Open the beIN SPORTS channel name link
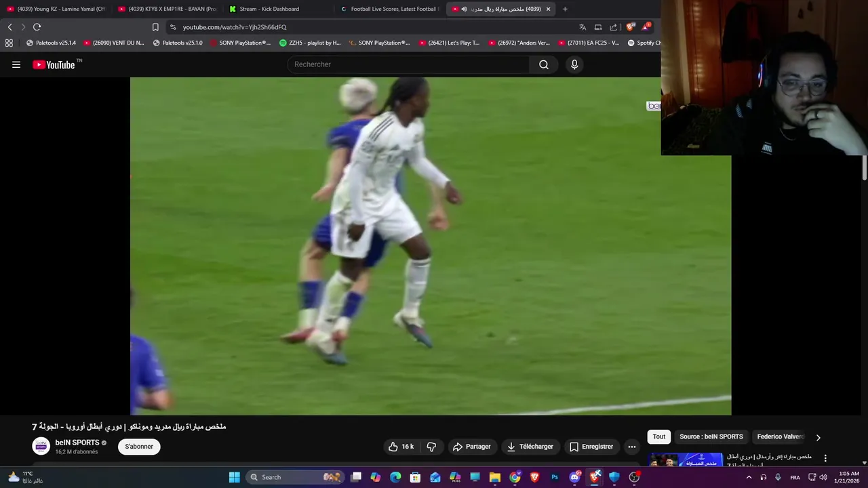The height and width of the screenshot is (488, 868). click(x=77, y=443)
